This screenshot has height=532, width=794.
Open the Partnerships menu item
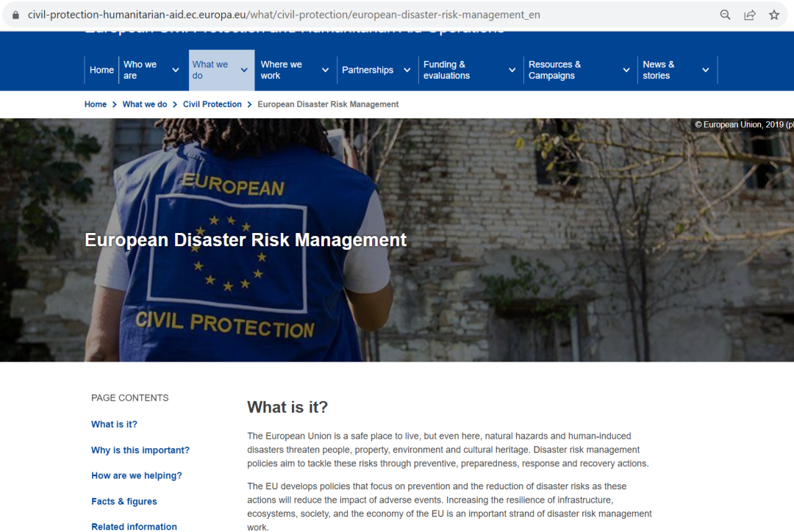pyautogui.click(x=367, y=70)
